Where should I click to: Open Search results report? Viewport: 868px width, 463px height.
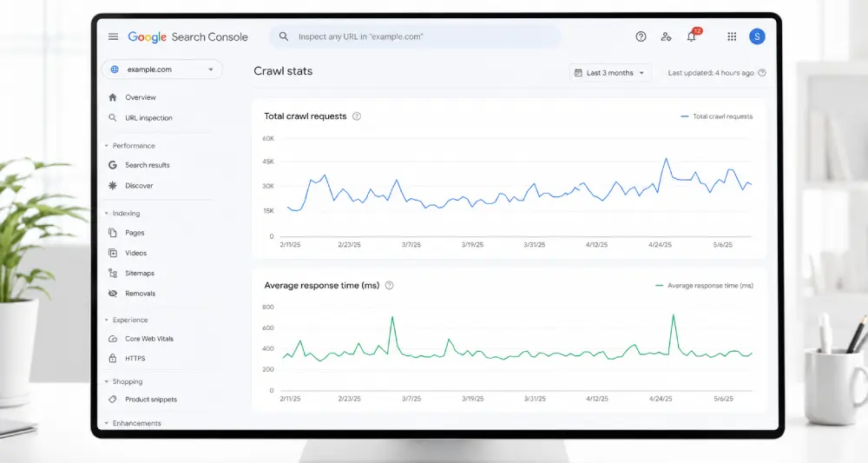point(148,165)
